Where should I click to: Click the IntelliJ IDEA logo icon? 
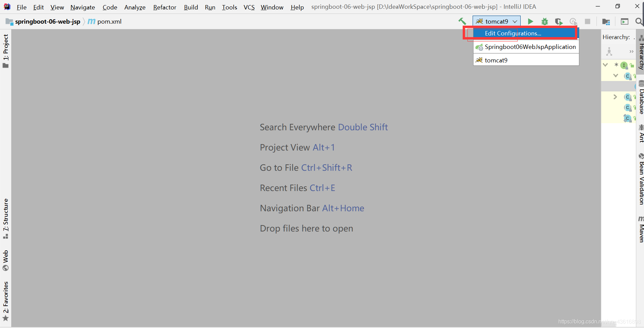pos(7,6)
